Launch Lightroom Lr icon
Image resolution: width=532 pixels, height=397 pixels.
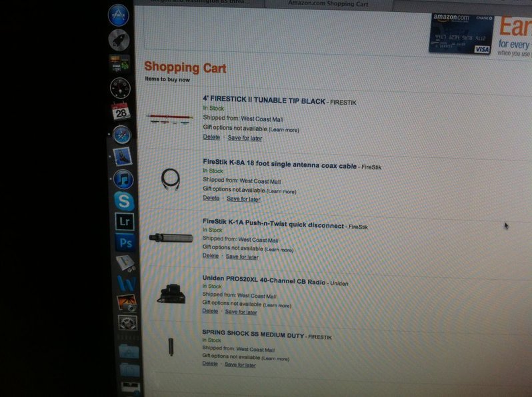pos(125,222)
